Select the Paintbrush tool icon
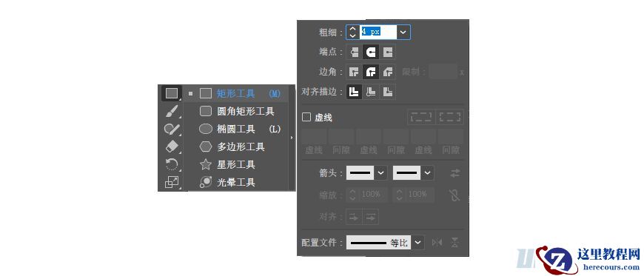 pos(172,111)
